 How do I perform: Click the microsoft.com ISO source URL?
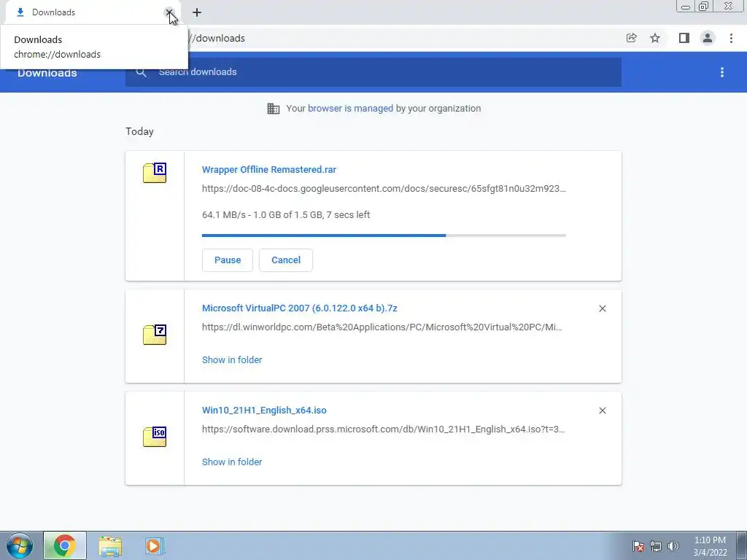(x=384, y=429)
